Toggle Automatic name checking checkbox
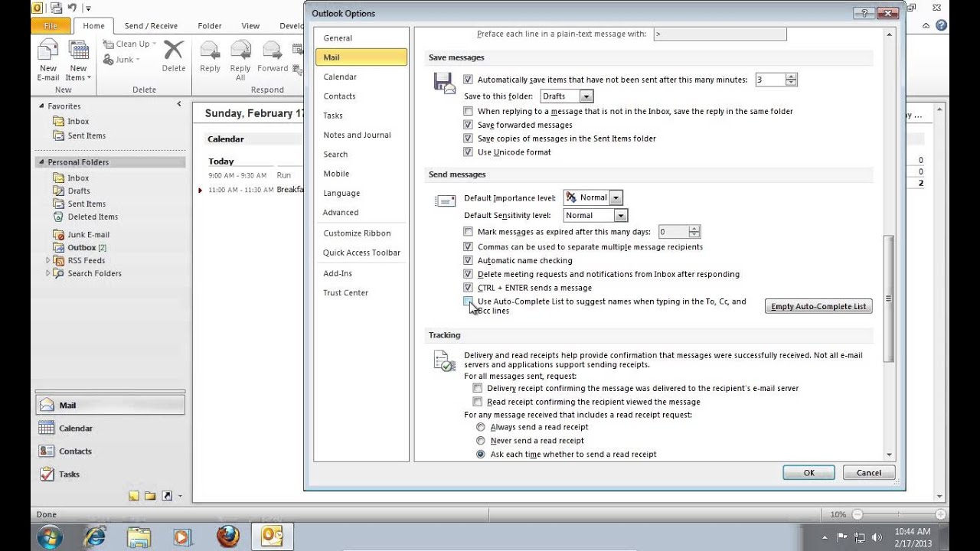Image resolution: width=980 pixels, height=551 pixels. click(x=468, y=261)
